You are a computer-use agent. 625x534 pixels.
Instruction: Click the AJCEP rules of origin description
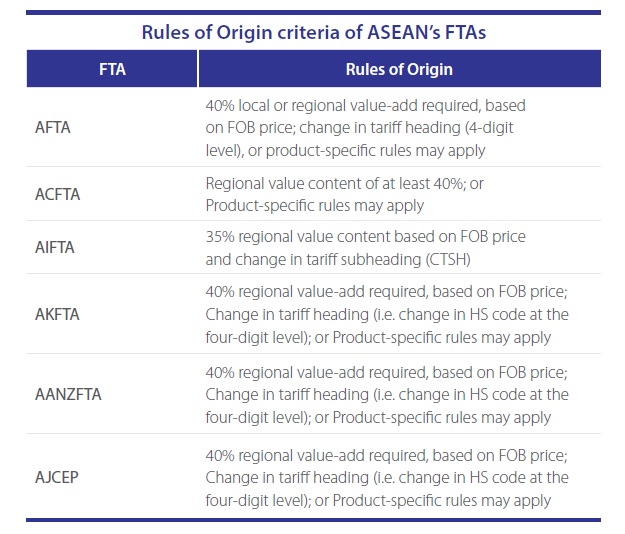[387, 473]
